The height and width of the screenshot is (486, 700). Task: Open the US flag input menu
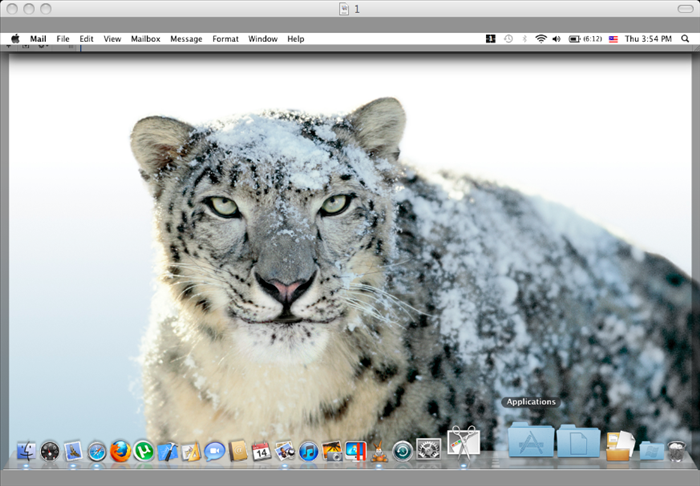click(x=613, y=39)
